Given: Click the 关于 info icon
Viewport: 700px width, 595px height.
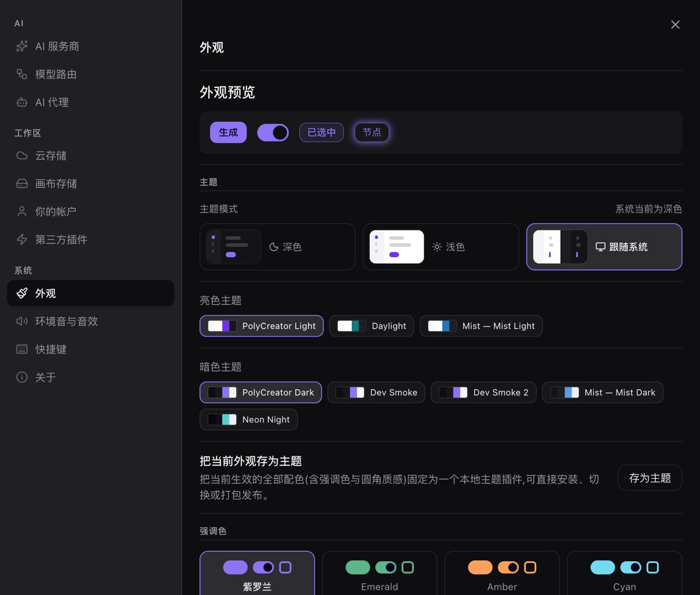Looking at the screenshot, I should 22,377.
